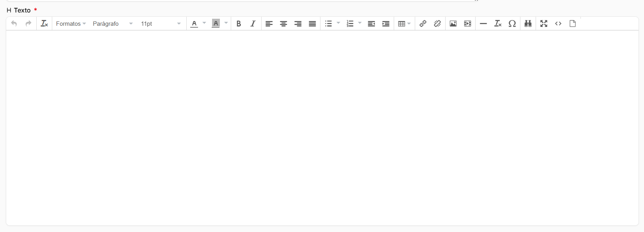Open the Formatos dropdown

tap(71, 24)
